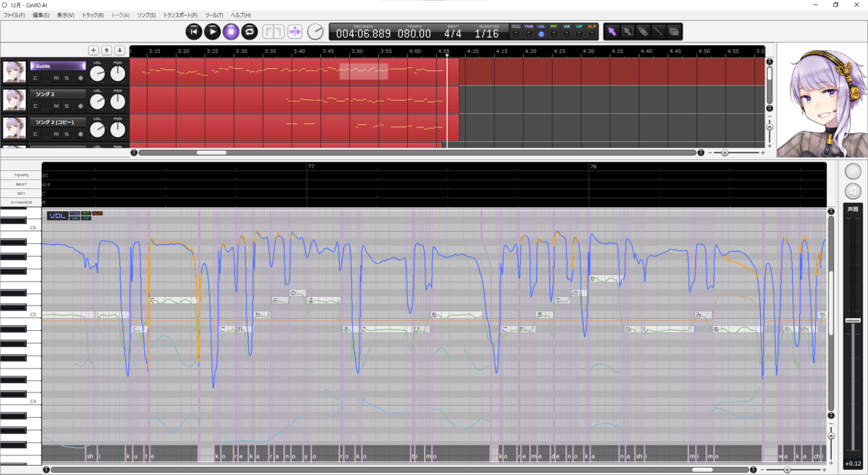Solo the Guide track
The height and width of the screenshot is (475, 868).
[x=67, y=78]
